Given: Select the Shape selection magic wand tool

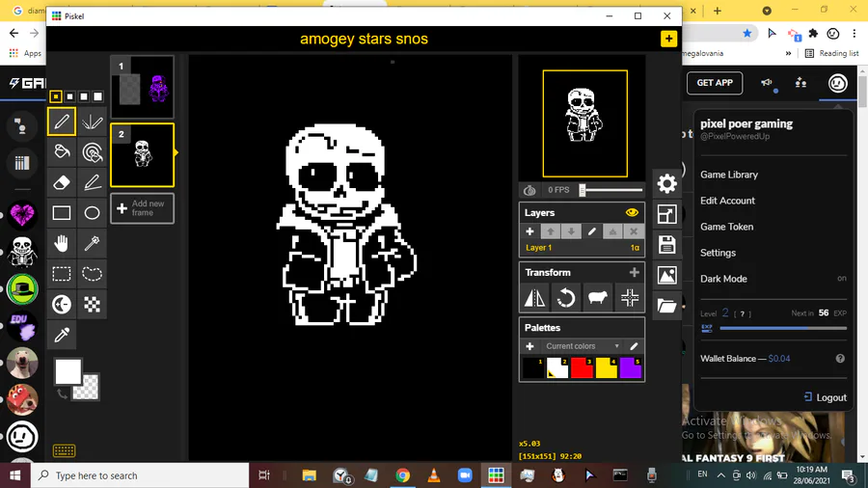Looking at the screenshot, I should coord(92,243).
